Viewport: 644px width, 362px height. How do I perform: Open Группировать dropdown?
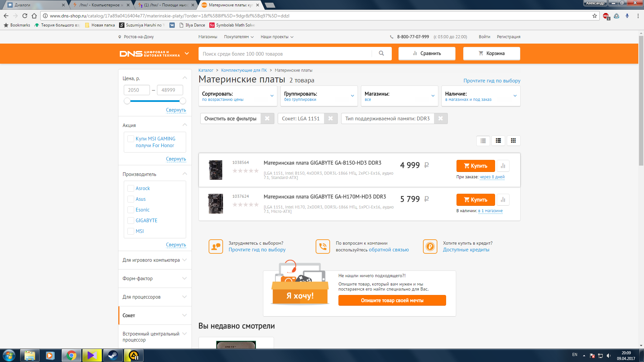point(319,96)
